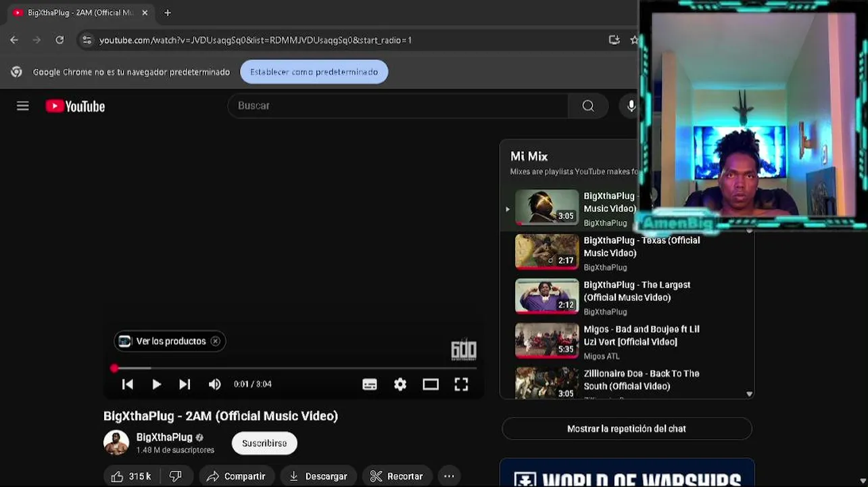868x487 pixels.
Task: Focus the Buscar search field
Action: (x=399, y=106)
